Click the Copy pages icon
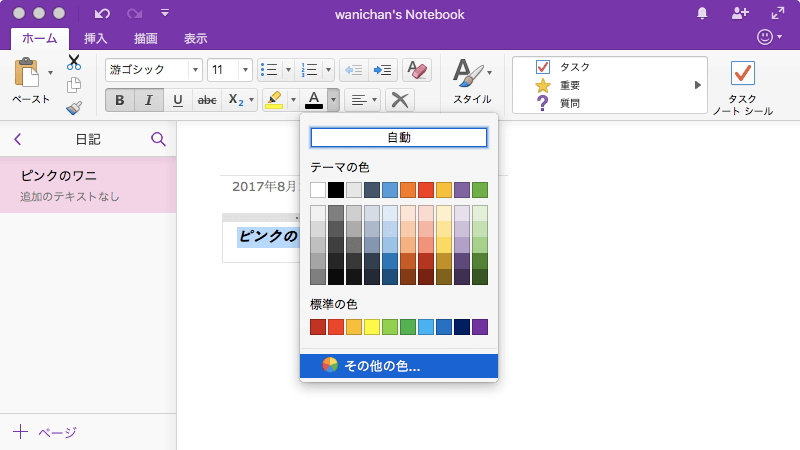 74,85
